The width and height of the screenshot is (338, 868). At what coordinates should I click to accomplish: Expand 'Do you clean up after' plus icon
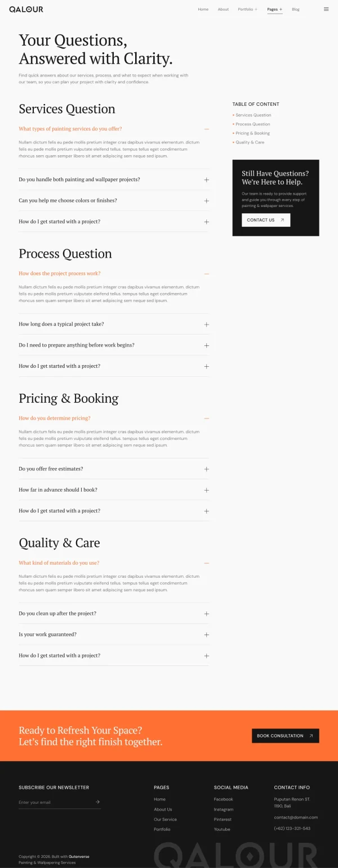pyautogui.click(x=207, y=614)
